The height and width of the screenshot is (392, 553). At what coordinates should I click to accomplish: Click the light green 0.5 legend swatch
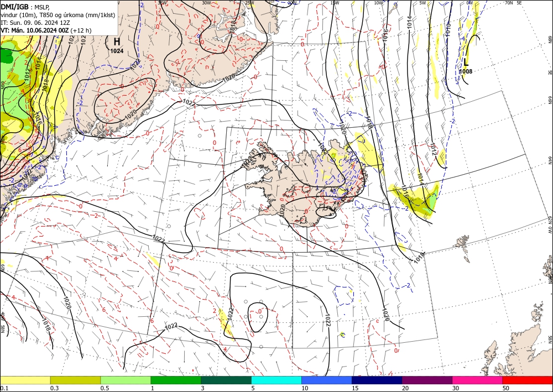[126, 380]
